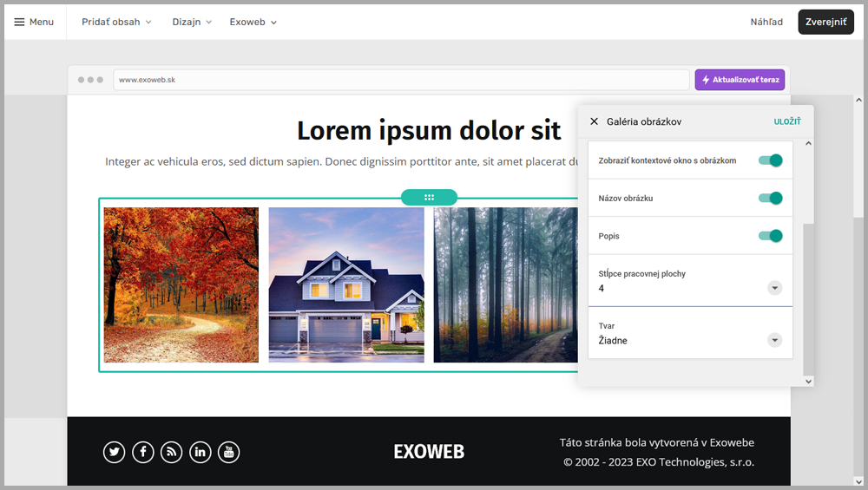
Task: Click the Galéria obrázkov panel title
Action: [x=644, y=121]
